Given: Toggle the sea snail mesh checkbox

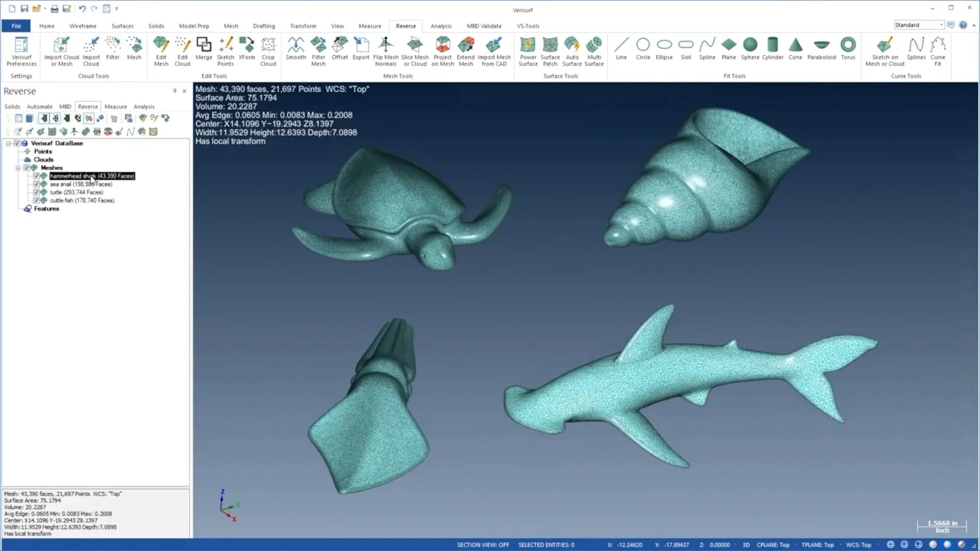Looking at the screenshot, I should [36, 184].
